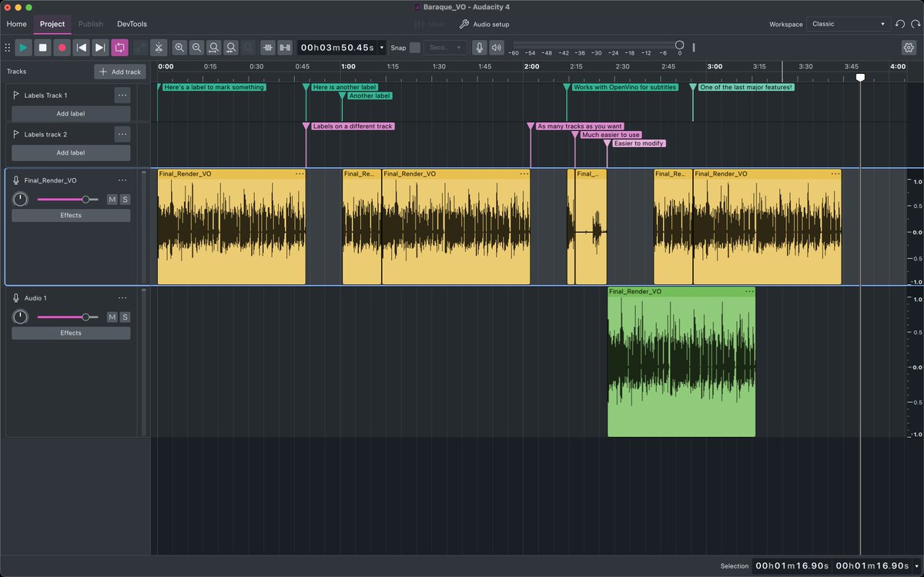Viewport: 924px width, 577px height.
Task: Open the Workspace Classic dropdown
Action: point(848,24)
